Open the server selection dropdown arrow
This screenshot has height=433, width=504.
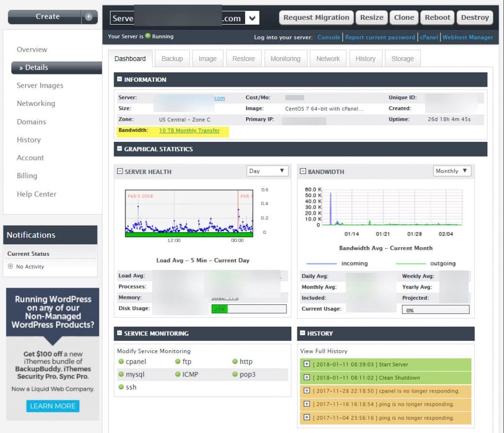point(252,18)
